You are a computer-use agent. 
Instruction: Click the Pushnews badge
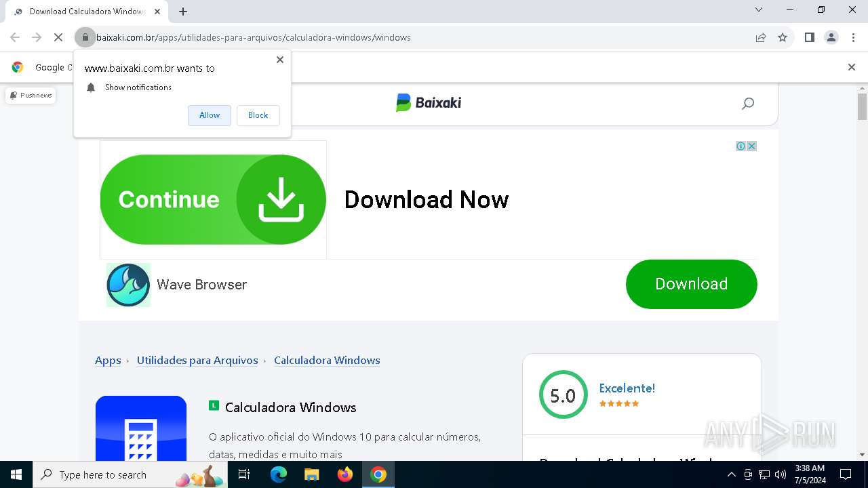(31, 96)
